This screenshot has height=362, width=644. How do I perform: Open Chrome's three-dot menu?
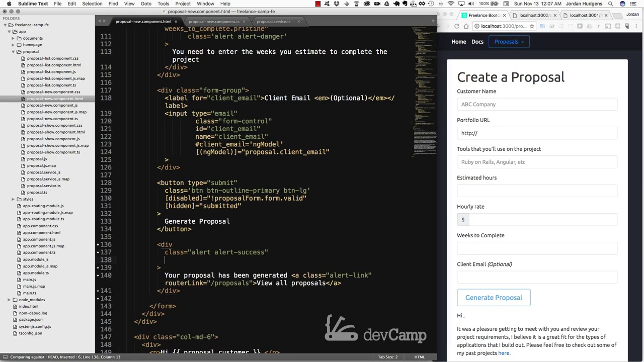[636, 26]
